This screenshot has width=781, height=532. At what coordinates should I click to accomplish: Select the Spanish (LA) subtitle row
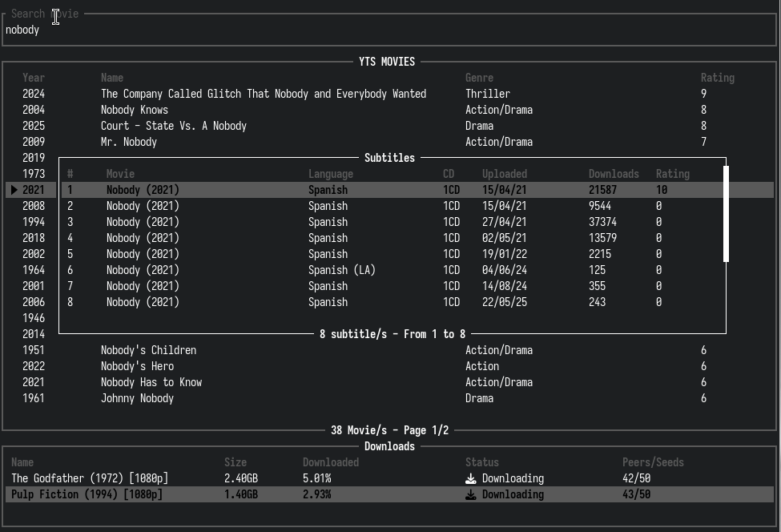(341, 270)
